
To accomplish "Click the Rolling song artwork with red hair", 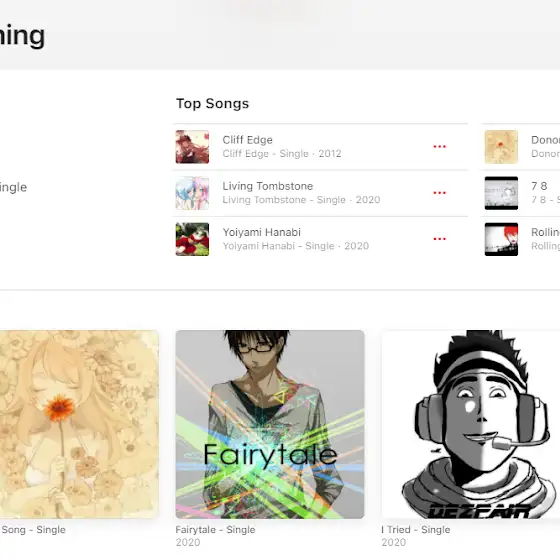I will coord(501,239).
